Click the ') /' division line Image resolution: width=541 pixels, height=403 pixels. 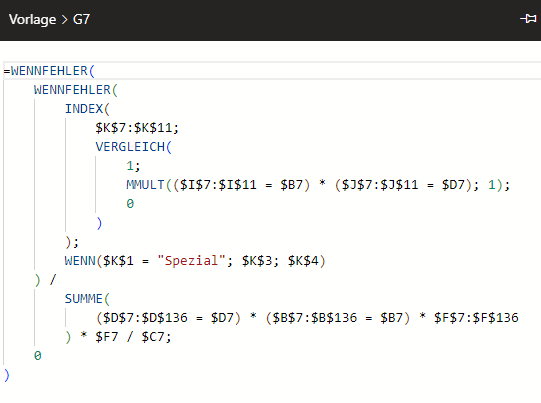[45, 280]
